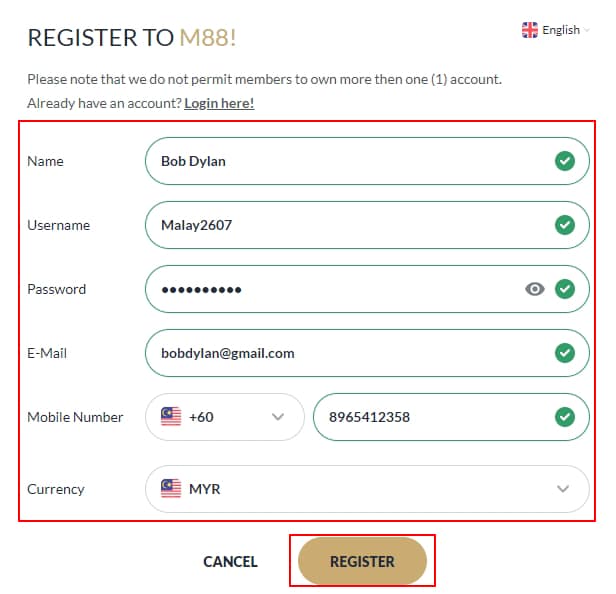Click the Cancel button
This screenshot has width=616, height=594.
pyautogui.click(x=230, y=562)
